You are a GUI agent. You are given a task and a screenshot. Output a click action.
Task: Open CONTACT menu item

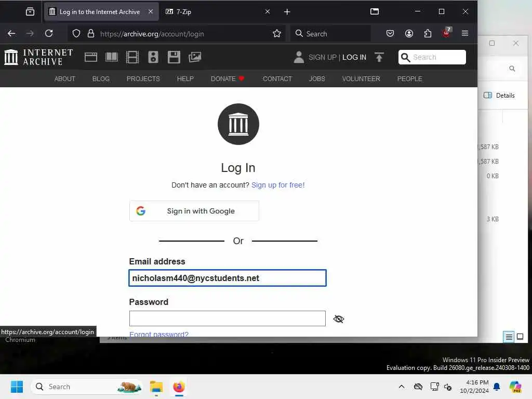pyautogui.click(x=277, y=79)
